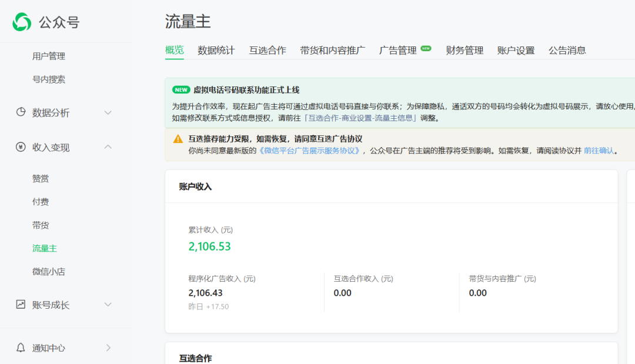Open the 通知中心 bell icon
This screenshot has height=364, width=635.
pos(21,348)
